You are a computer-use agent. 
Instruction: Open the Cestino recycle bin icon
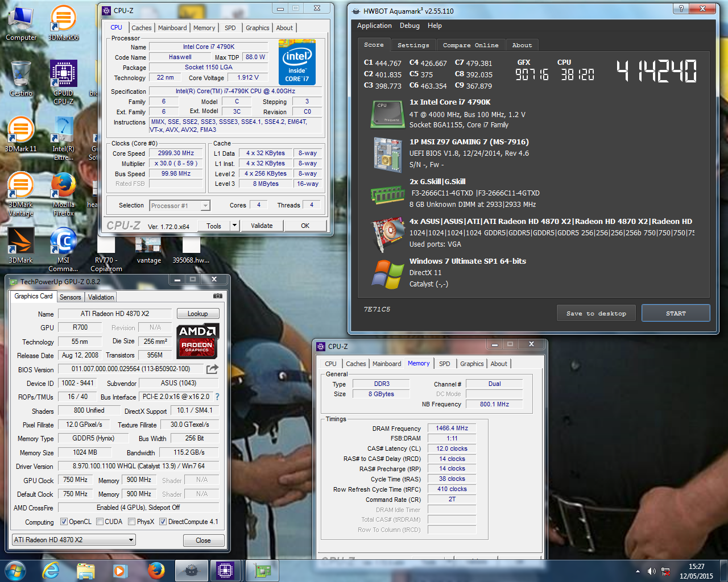pyautogui.click(x=21, y=78)
